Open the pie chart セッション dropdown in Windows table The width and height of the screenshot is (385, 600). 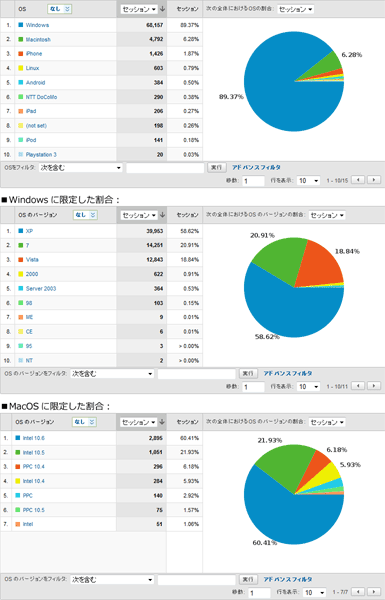[327, 215]
